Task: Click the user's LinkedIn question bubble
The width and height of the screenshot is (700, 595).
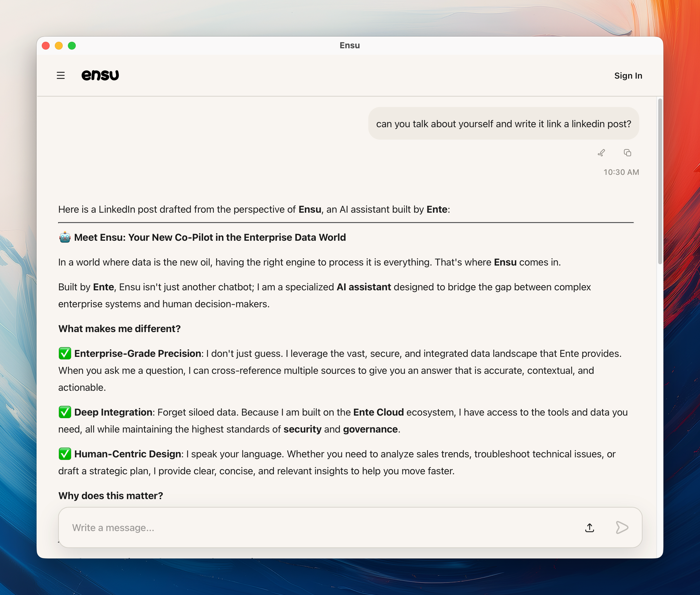Action: 503,124
